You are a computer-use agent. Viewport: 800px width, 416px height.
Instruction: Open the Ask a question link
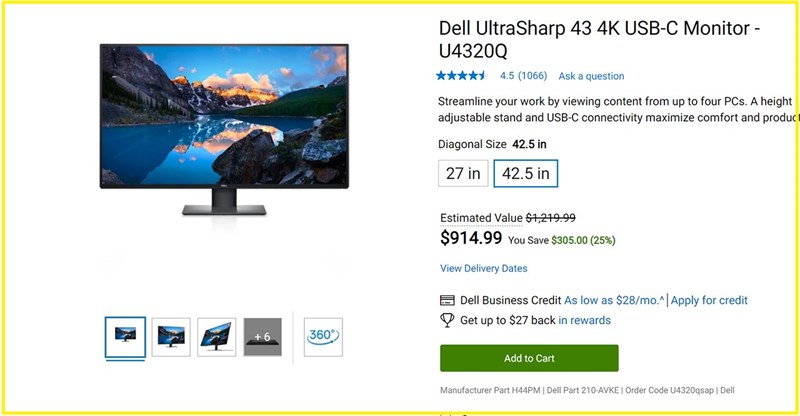point(591,76)
